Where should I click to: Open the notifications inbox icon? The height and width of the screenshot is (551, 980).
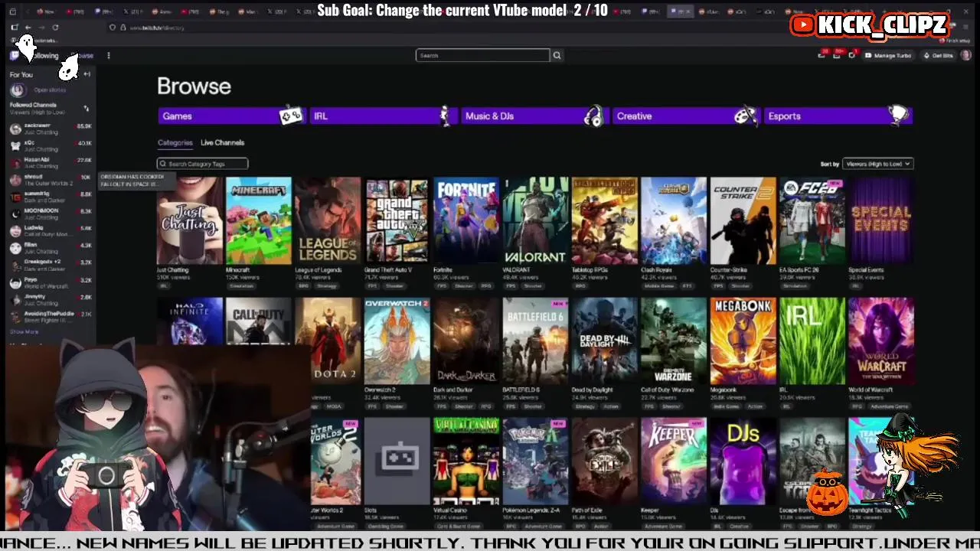coord(837,55)
